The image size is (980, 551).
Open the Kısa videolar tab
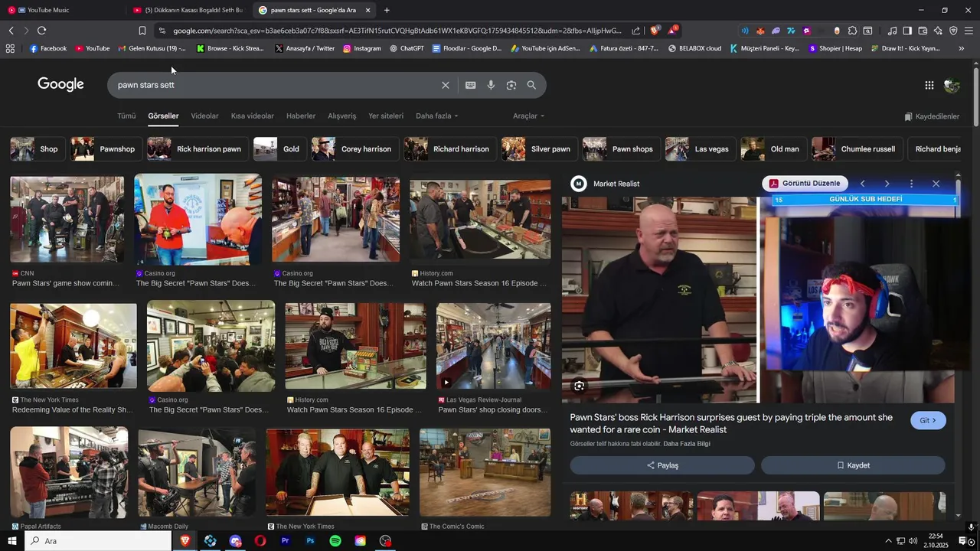click(252, 116)
